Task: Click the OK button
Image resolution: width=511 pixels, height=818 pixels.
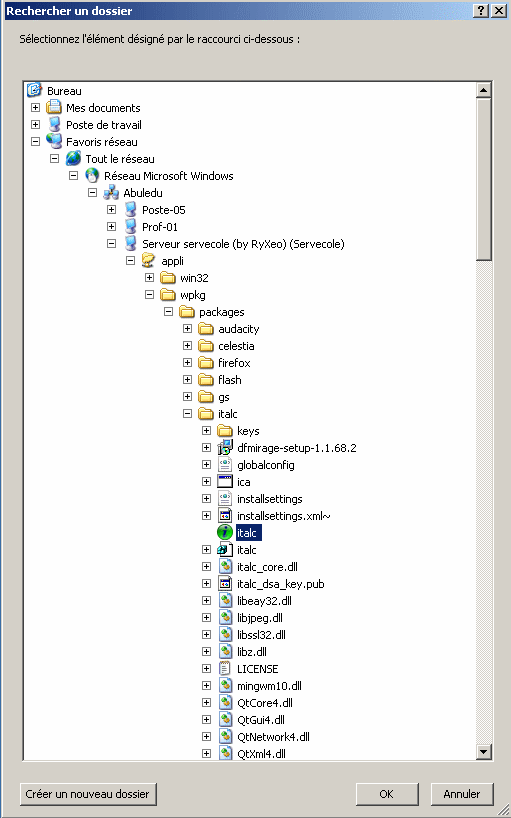Action: click(386, 794)
